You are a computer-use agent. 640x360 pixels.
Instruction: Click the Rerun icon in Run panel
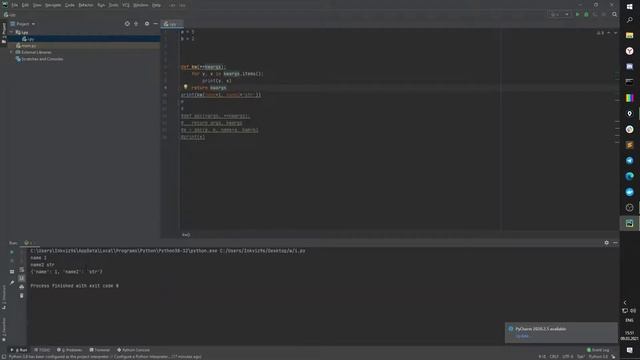click(x=12, y=252)
